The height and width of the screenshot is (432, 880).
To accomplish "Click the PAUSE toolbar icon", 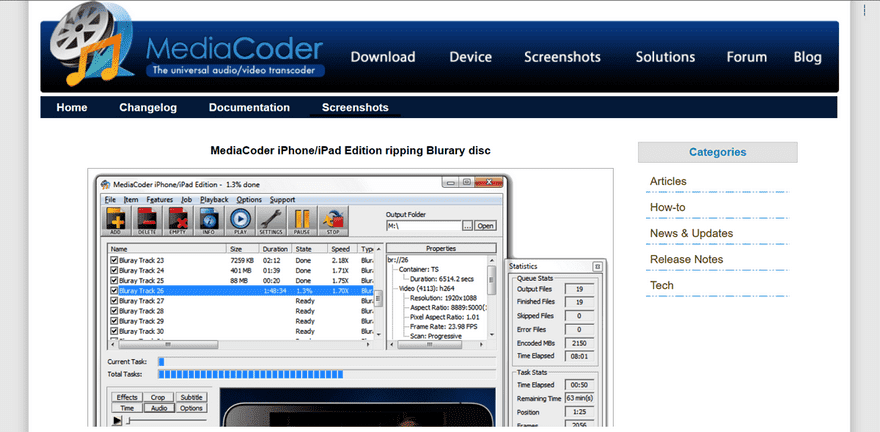I will coord(302,221).
